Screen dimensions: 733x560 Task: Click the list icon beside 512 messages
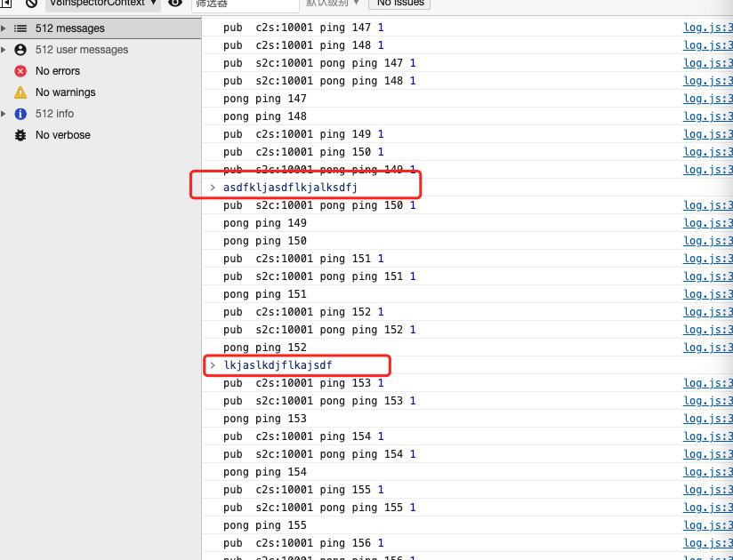[x=20, y=28]
